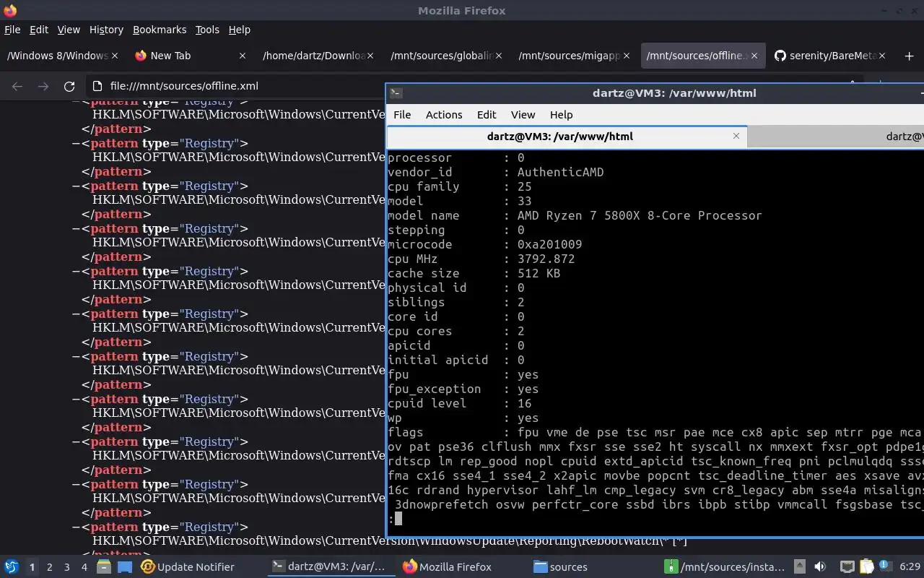Click the show desktop icon in the taskbar
The image size is (924, 578).
[124, 567]
